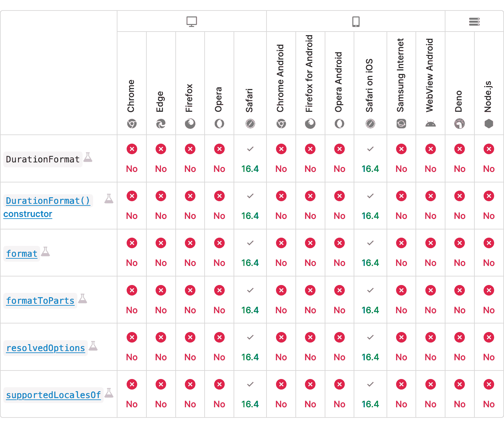Click the Node.js hexagon icon
504x428 pixels.
pyautogui.click(x=489, y=124)
